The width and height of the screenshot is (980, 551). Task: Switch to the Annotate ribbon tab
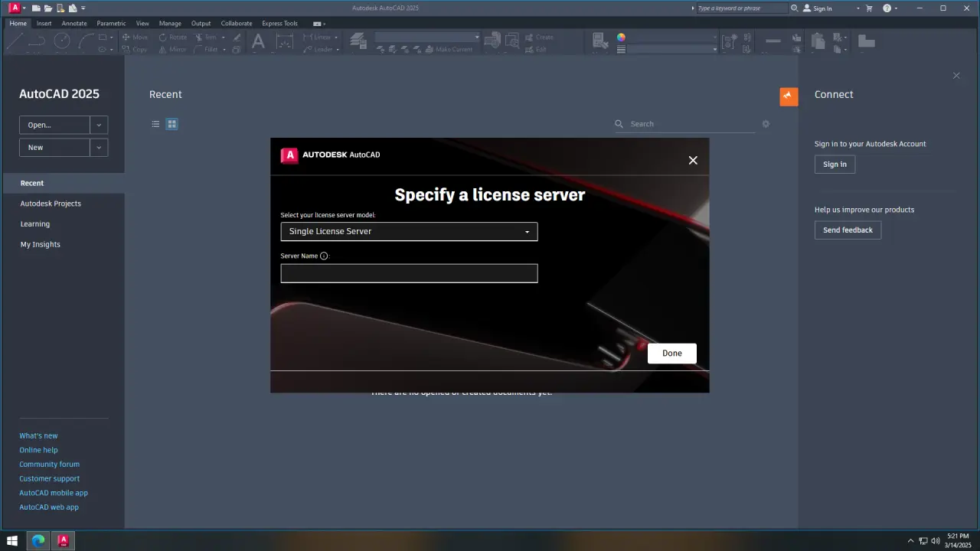click(74, 23)
